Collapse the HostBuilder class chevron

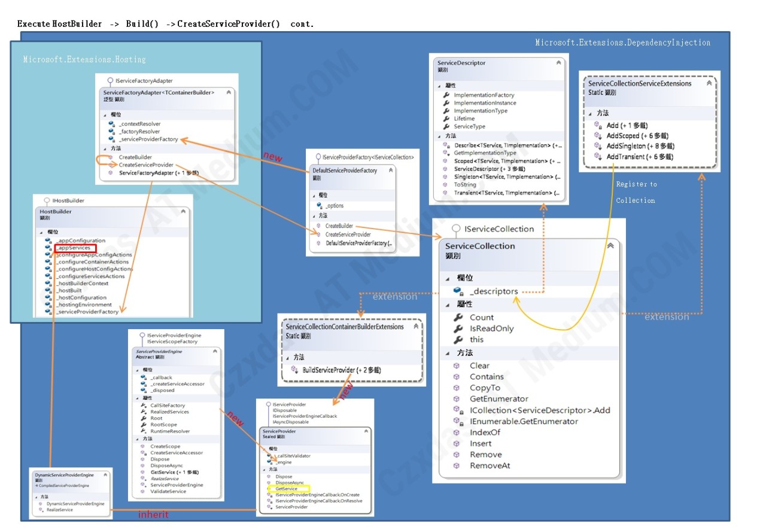(183, 211)
